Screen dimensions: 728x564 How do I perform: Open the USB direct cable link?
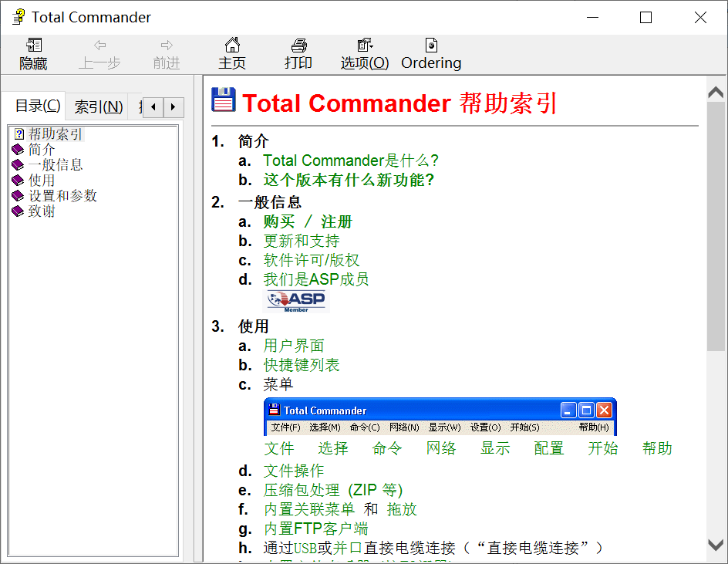305,549
